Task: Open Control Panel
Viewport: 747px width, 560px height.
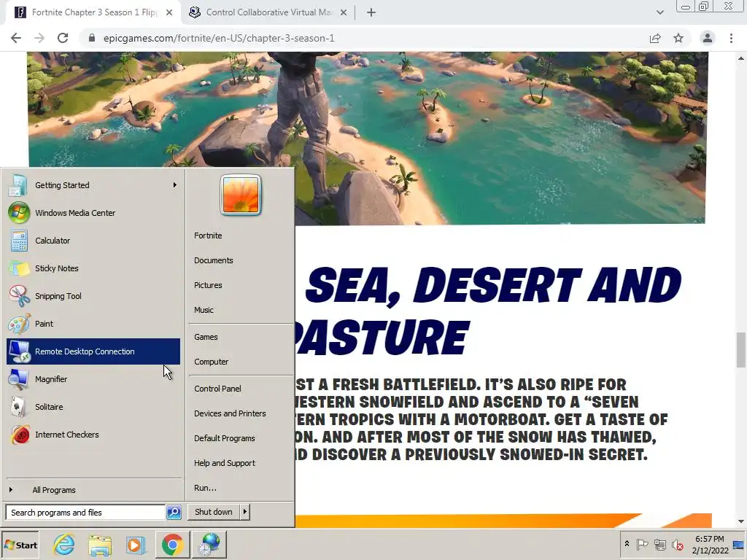Action: [x=217, y=389]
